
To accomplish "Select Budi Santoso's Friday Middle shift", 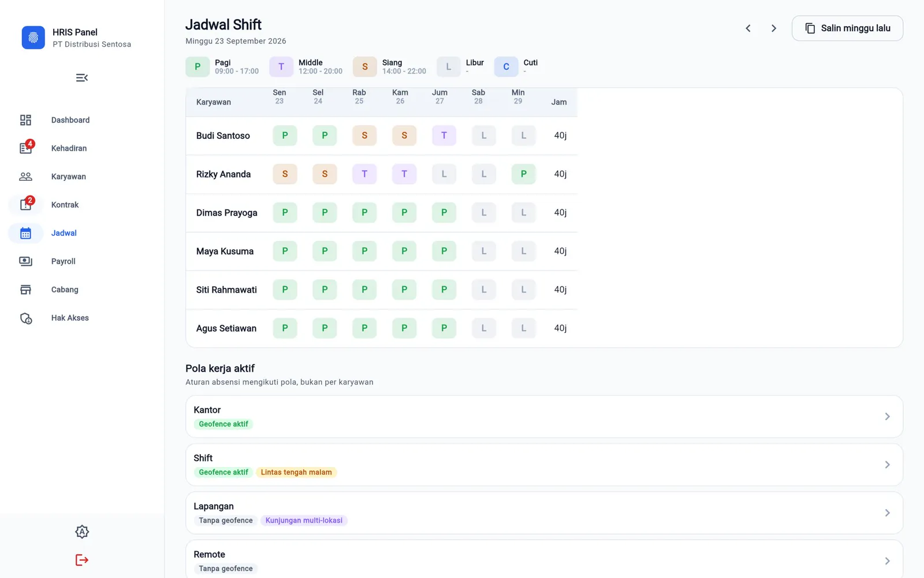I will click(x=444, y=135).
